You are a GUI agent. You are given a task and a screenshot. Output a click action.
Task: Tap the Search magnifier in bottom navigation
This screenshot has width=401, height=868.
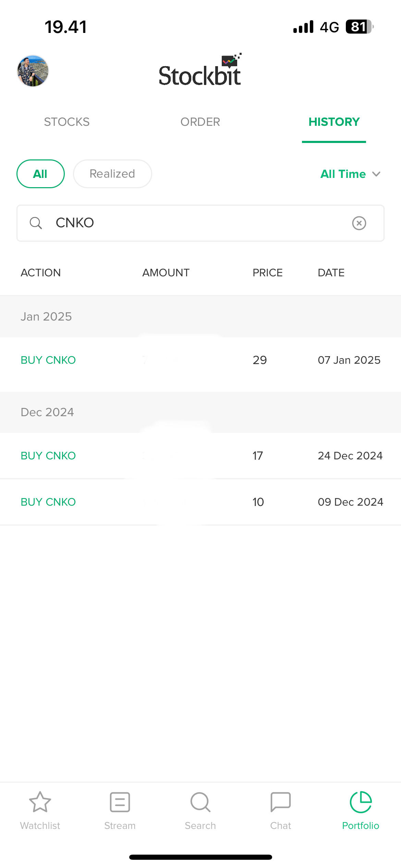point(200,802)
